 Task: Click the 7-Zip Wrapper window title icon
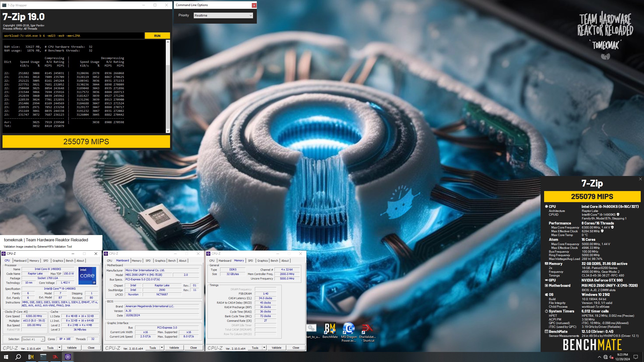click(4, 5)
